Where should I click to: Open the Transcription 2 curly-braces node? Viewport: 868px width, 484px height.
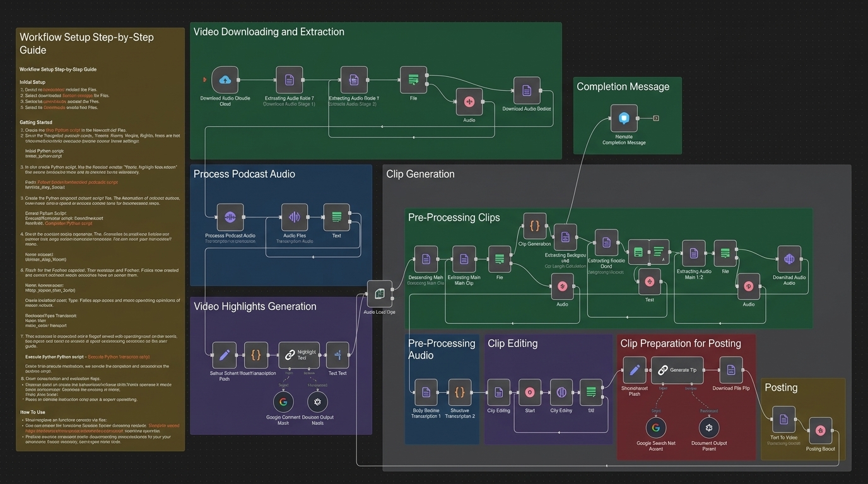click(x=460, y=393)
